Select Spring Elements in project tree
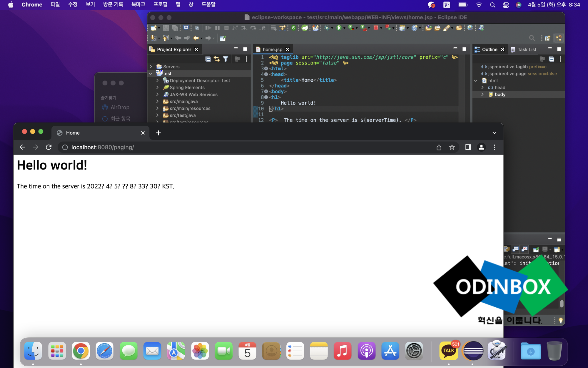Image resolution: width=588 pixels, height=368 pixels. 187,88
